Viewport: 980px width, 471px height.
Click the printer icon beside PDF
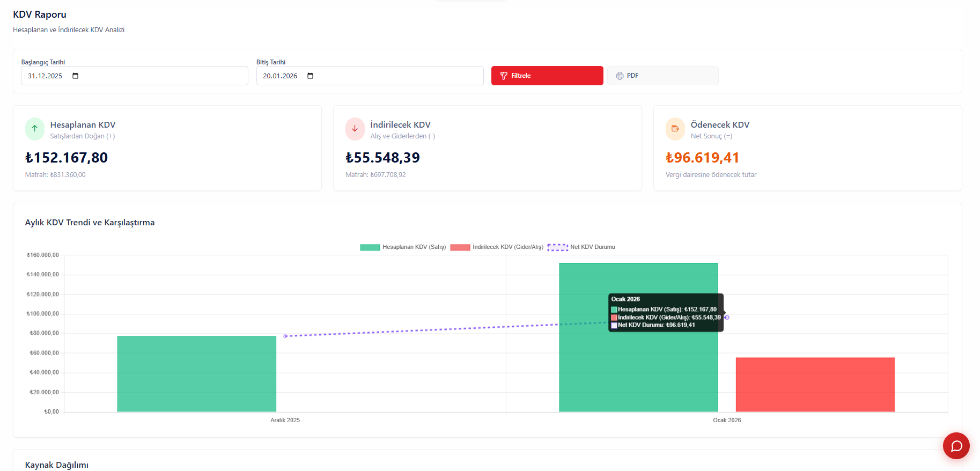click(620, 76)
